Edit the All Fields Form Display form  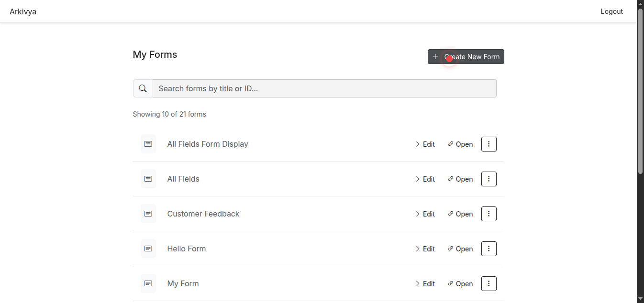coord(425,144)
